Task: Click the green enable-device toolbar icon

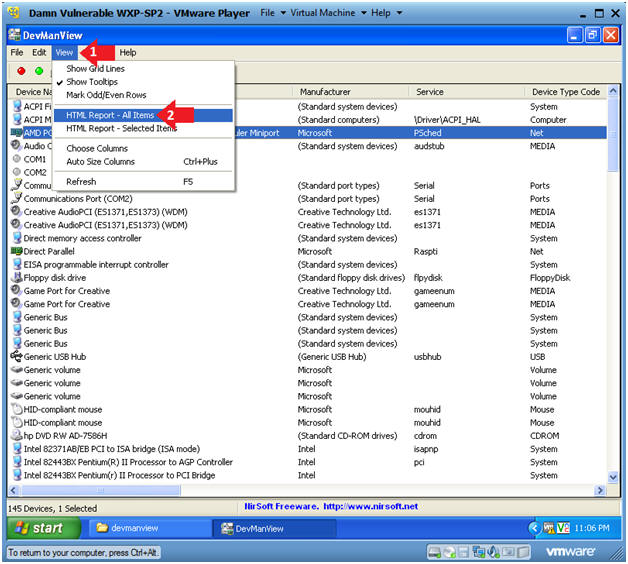Action: [39, 71]
